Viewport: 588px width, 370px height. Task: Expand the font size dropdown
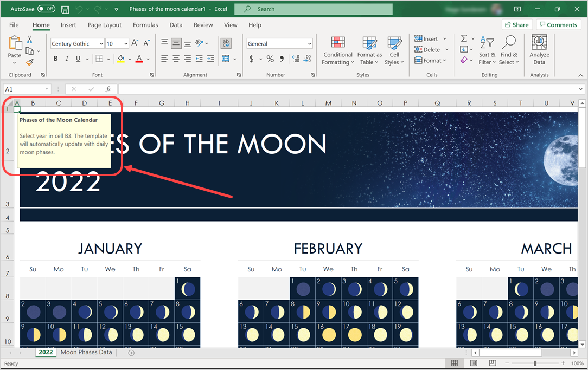coord(126,44)
